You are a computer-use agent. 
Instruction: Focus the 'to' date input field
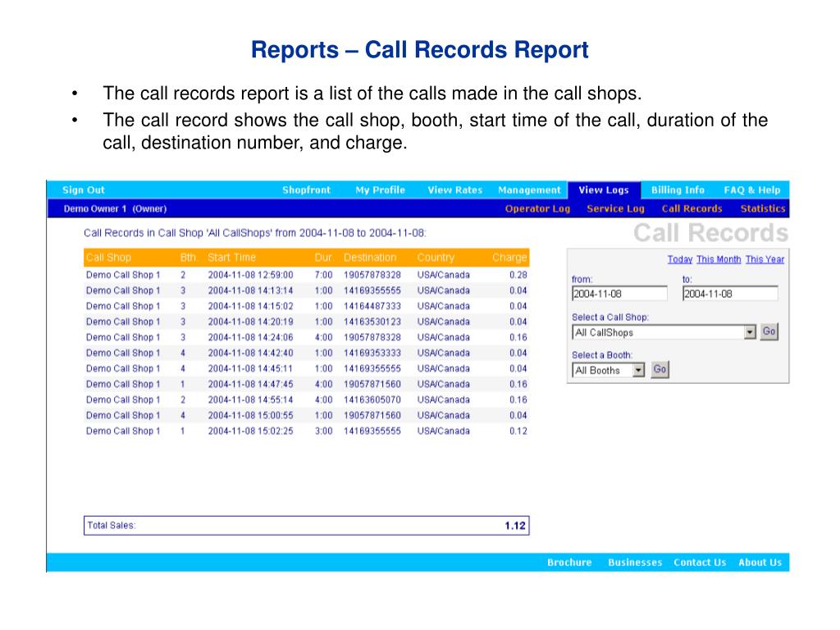[x=730, y=294]
